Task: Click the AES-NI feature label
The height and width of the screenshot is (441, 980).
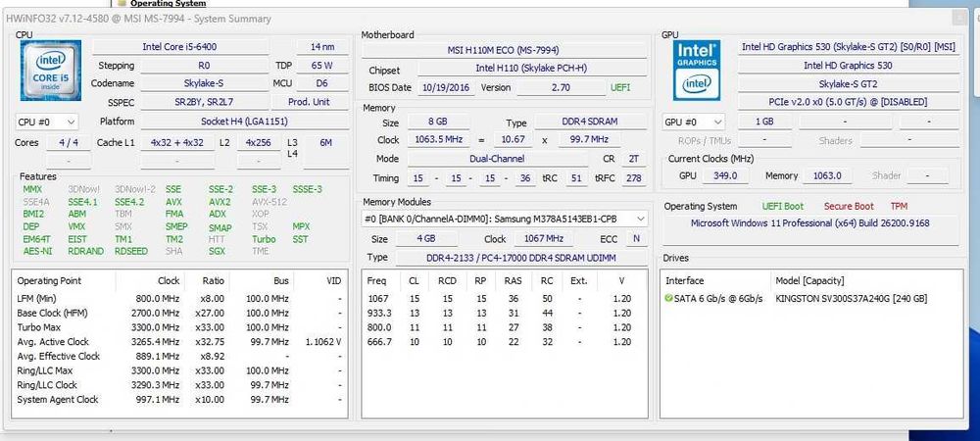Action: [37, 251]
